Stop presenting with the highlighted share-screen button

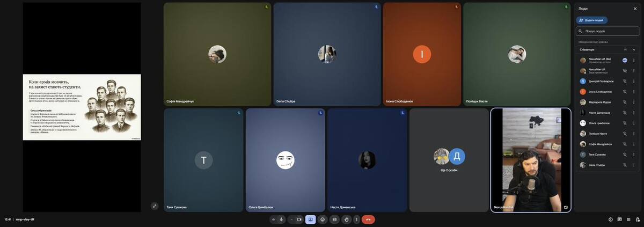[310, 219]
